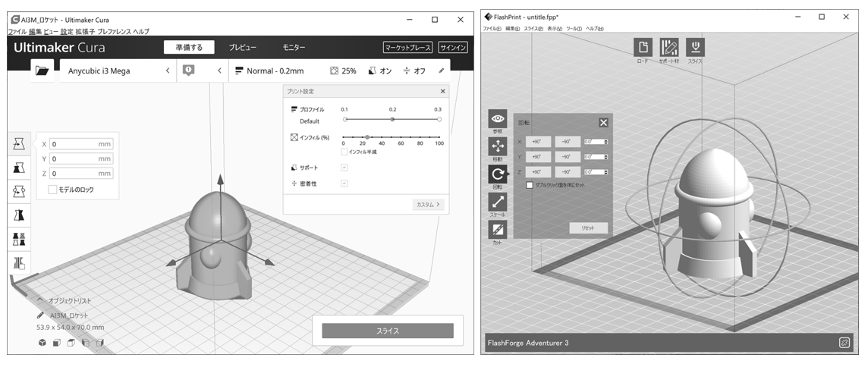Click Cura Y position input field
This screenshot has width=868, height=367.
[81, 159]
